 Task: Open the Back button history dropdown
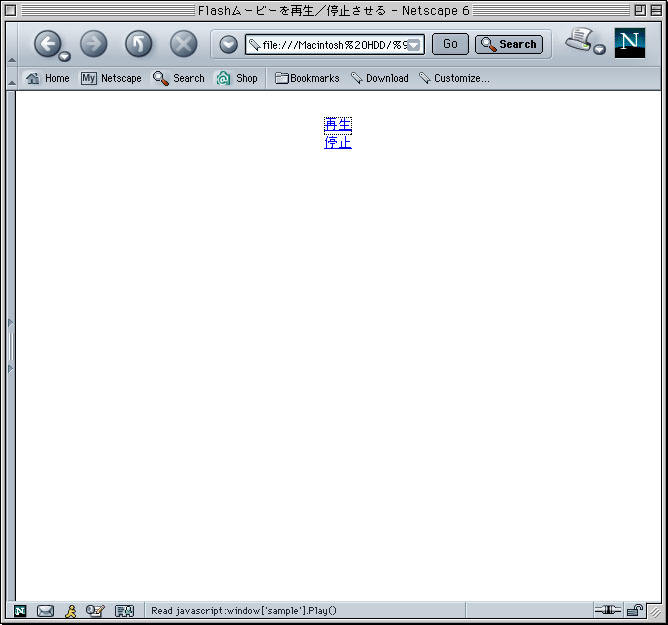(65, 56)
